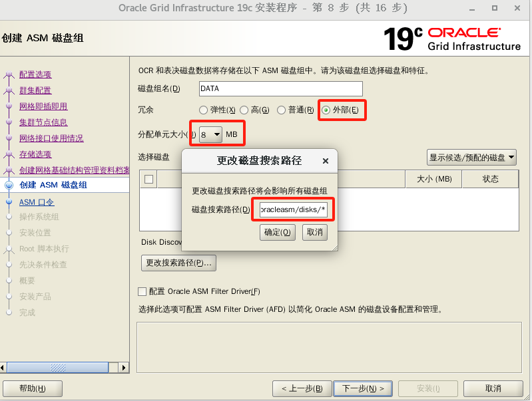Click the disk search path input field
The width and height of the screenshot is (532, 401).
(x=293, y=209)
